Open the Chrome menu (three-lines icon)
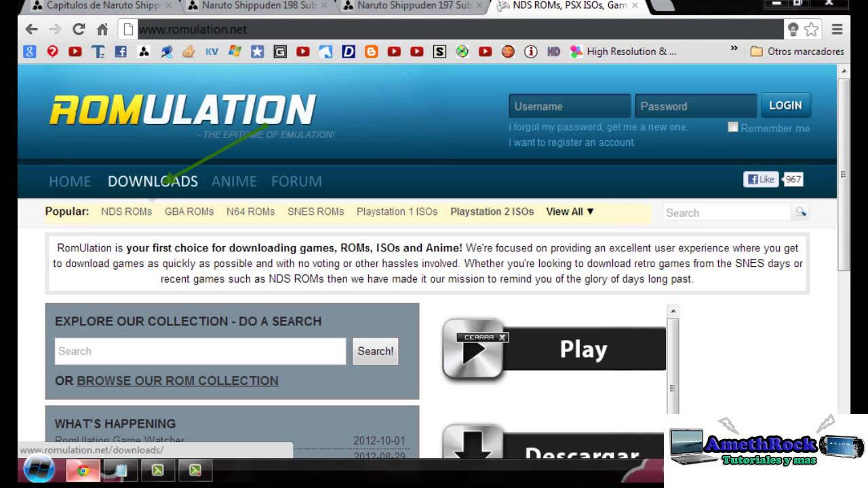This screenshot has height=488, width=868. 837,29
